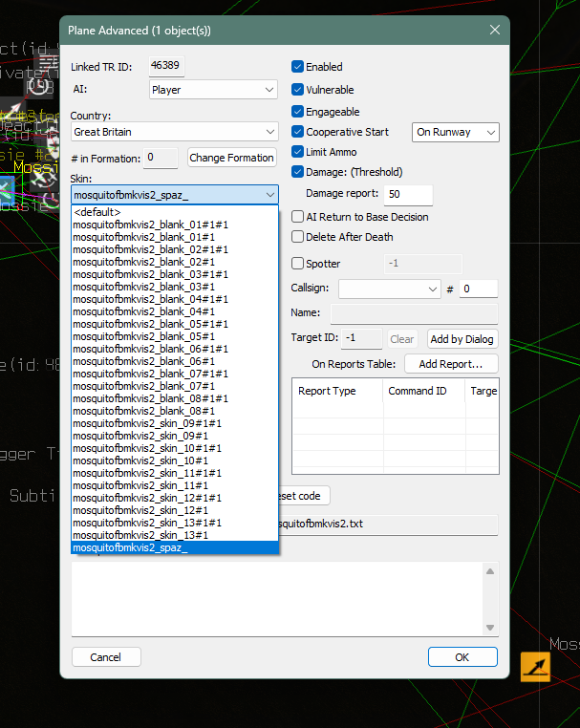Click the Change Formation button

pos(231,158)
